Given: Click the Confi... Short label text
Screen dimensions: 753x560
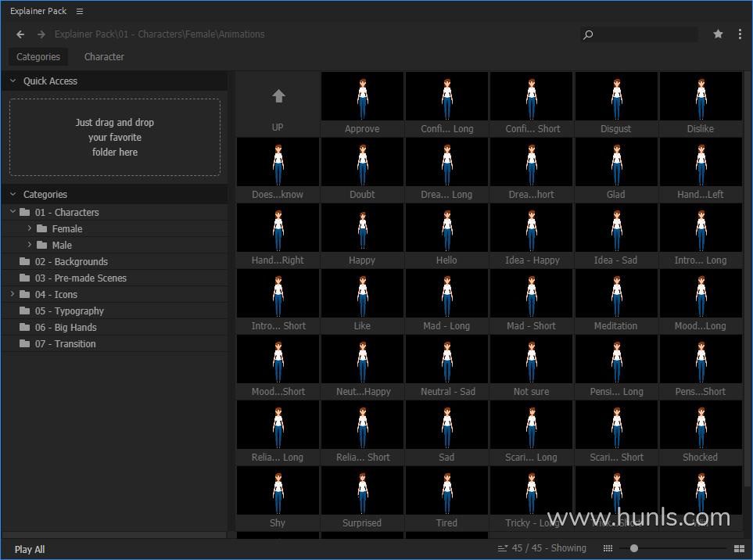Looking at the screenshot, I should pyautogui.click(x=532, y=129).
